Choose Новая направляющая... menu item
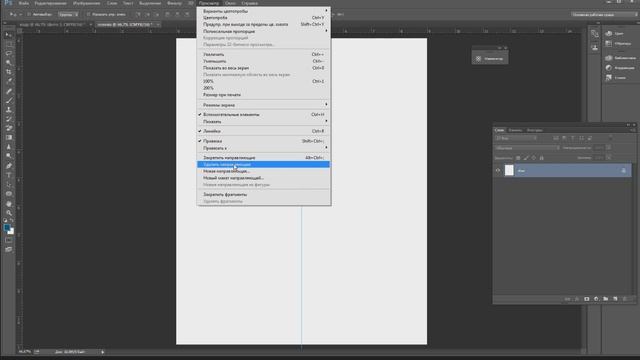Image resolution: width=640 pixels, height=360 pixels. click(x=263, y=171)
